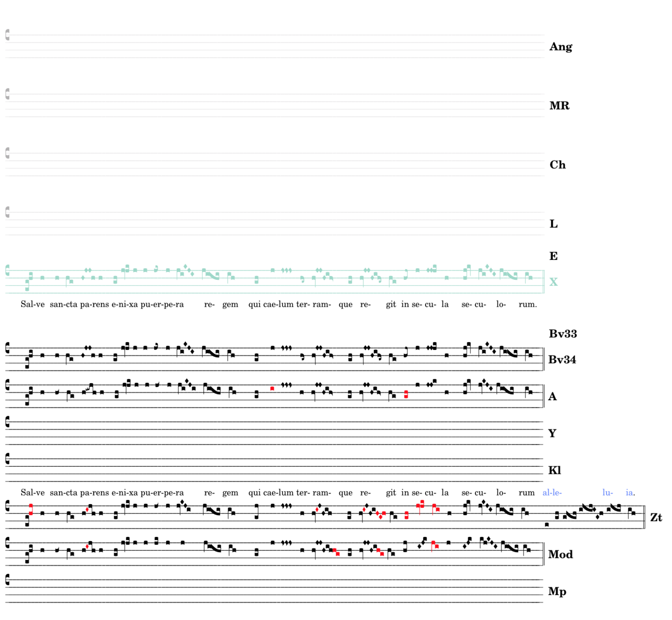Select the clef on the empty Y staff
This screenshot has height=620, width=672.
coord(8,421)
